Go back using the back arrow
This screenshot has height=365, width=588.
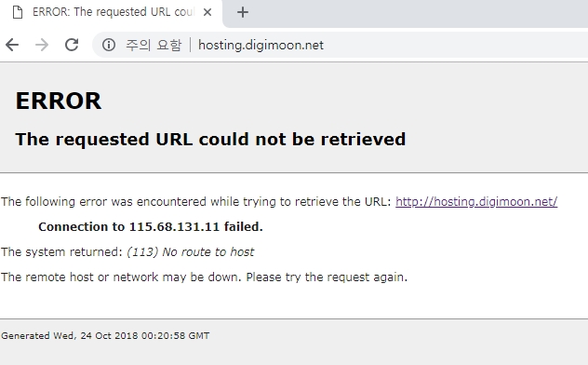point(12,45)
